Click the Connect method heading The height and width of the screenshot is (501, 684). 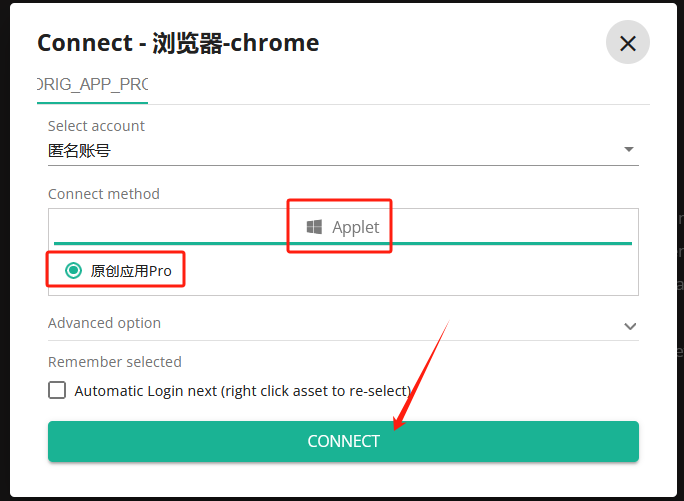103,194
